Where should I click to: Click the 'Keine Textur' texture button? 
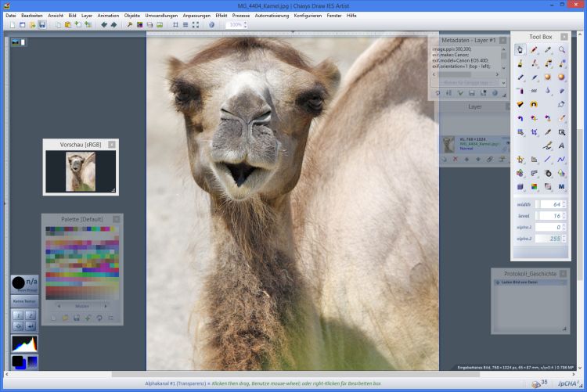pos(24,300)
